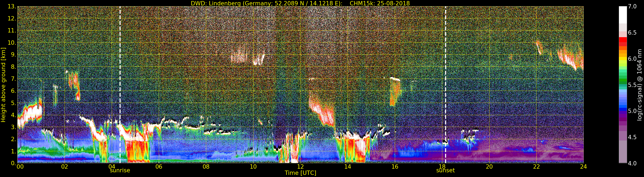Click the height tick label '11.'
The height and width of the screenshot is (177, 644).
click(12, 31)
